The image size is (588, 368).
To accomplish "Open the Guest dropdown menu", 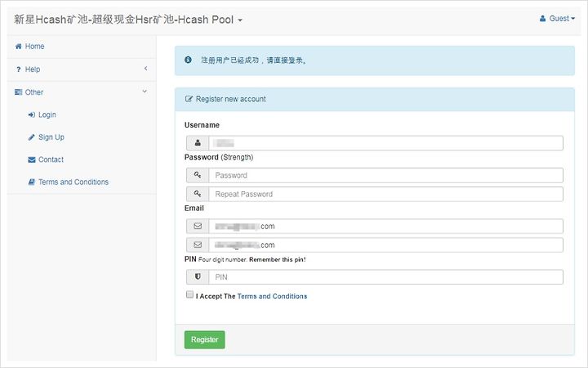I will (557, 18).
